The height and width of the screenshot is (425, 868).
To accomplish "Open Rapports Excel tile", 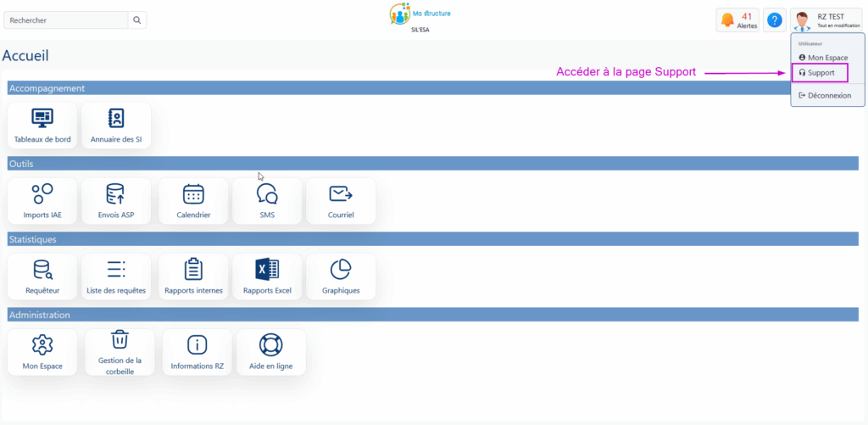I will [x=267, y=277].
